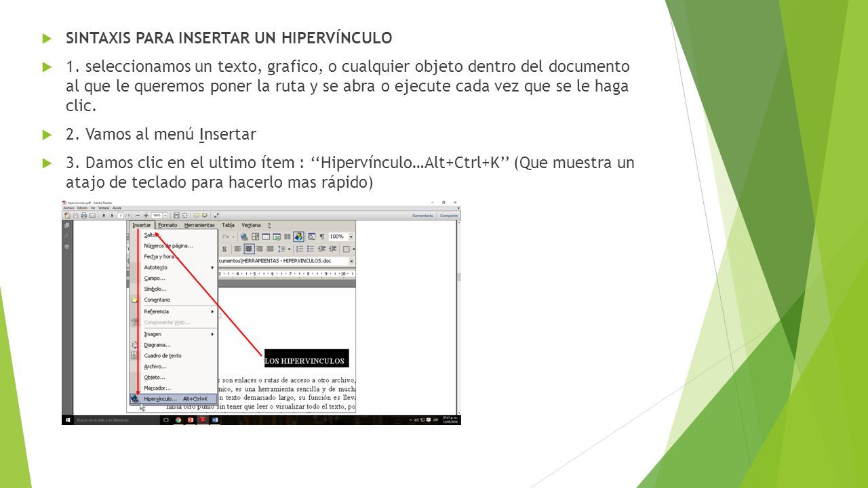This screenshot has width=868, height=488.
Task: Open the borders dropdown in formatting toolbar
Action: pyautogui.click(x=354, y=249)
